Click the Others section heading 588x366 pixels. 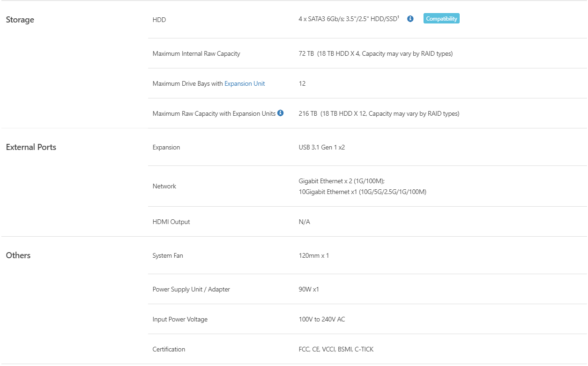(18, 255)
